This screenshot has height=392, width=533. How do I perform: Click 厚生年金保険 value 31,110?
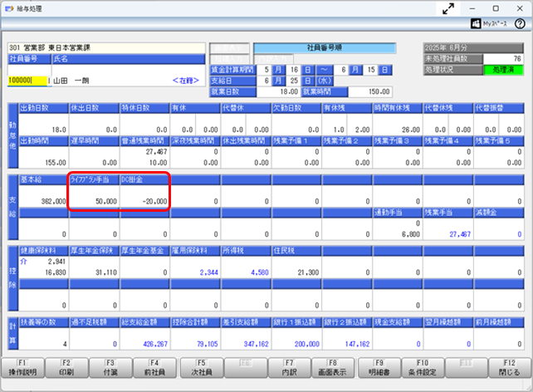pos(106,272)
